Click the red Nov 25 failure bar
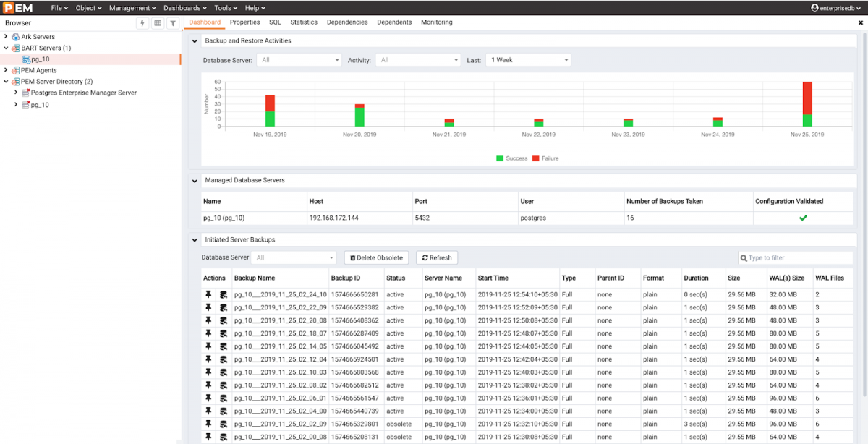 coord(807,98)
